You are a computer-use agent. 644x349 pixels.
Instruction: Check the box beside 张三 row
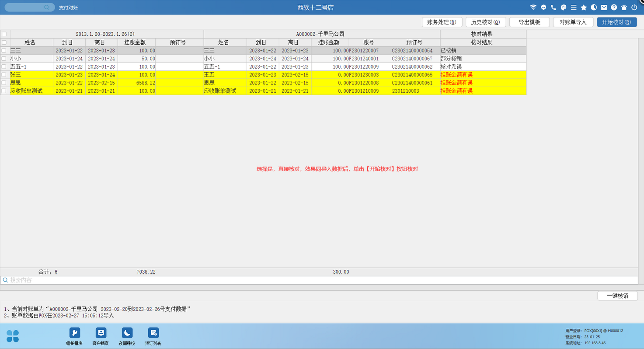(x=4, y=75)
